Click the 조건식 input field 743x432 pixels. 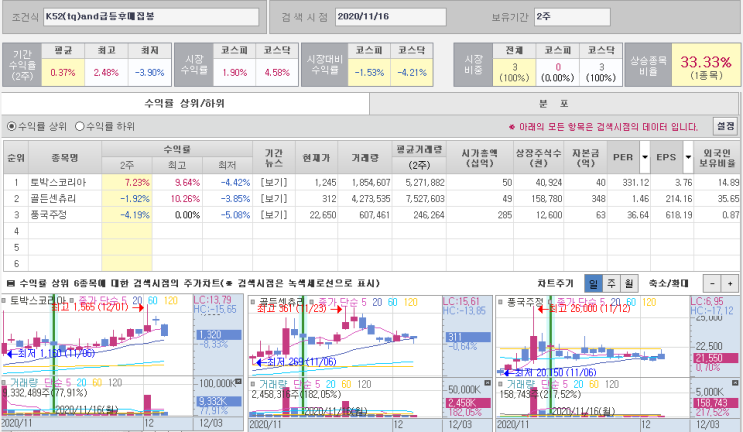coord(151,17)
